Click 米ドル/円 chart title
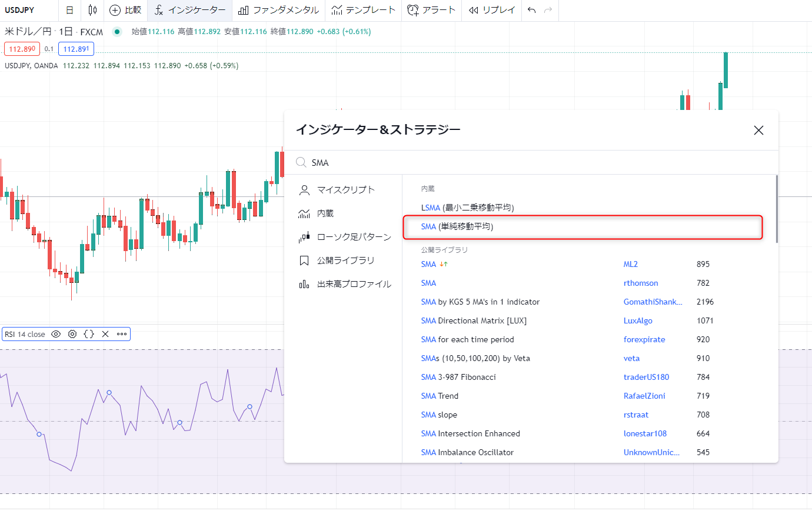Screen dimensions: 812x511 (x=28, y=32)
